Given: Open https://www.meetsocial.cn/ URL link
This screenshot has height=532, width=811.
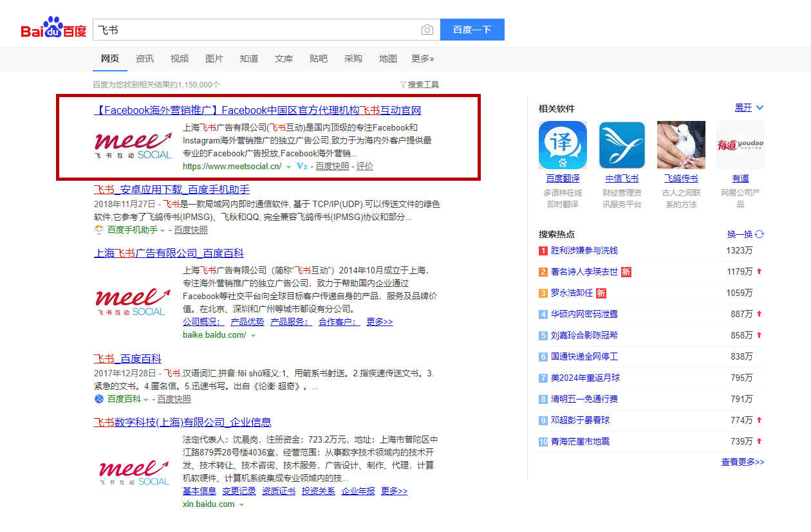Looking at the screenshot, I should 232,166.
